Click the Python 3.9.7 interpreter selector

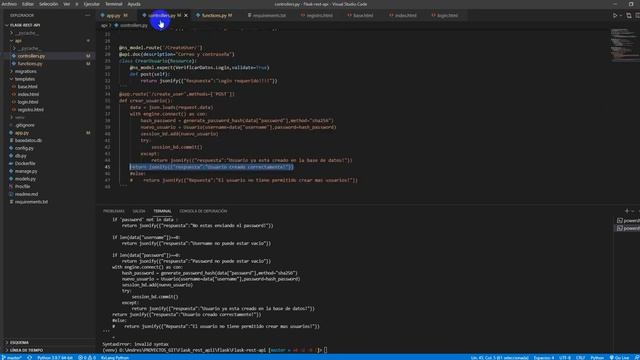pyautogui.click(x=55, y=358)
